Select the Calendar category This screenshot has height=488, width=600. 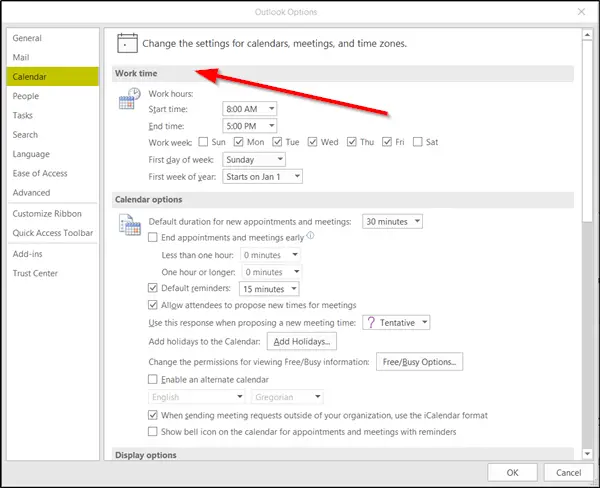pos(52,77)
